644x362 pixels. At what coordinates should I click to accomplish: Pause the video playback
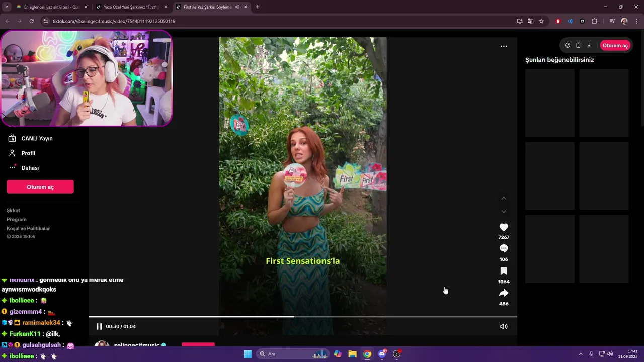[99, 326]
